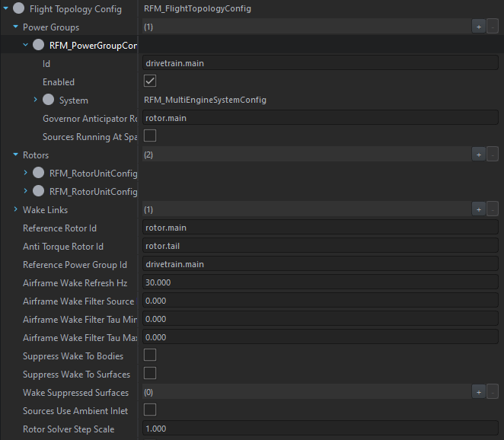This screenshot has width=504, height=440.
Task: Edit the Airframe Wake Refresh Hz value
Action: (321, 282)
